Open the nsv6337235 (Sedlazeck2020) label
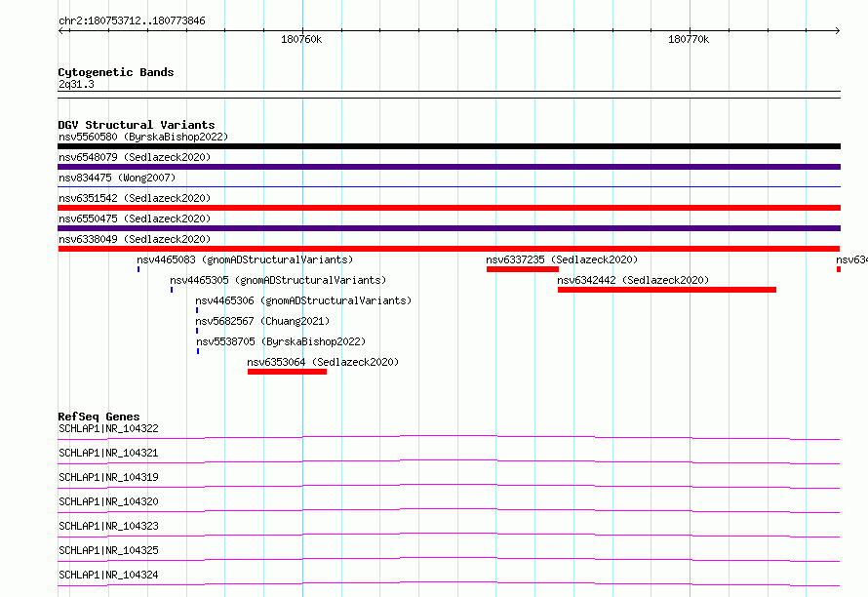 point(562,259)
